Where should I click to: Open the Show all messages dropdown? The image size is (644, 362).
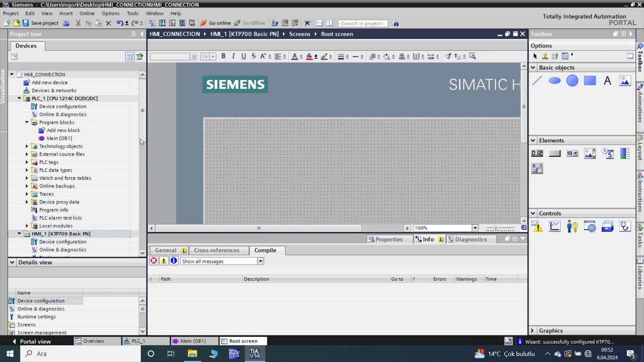[x=261, y=261]
